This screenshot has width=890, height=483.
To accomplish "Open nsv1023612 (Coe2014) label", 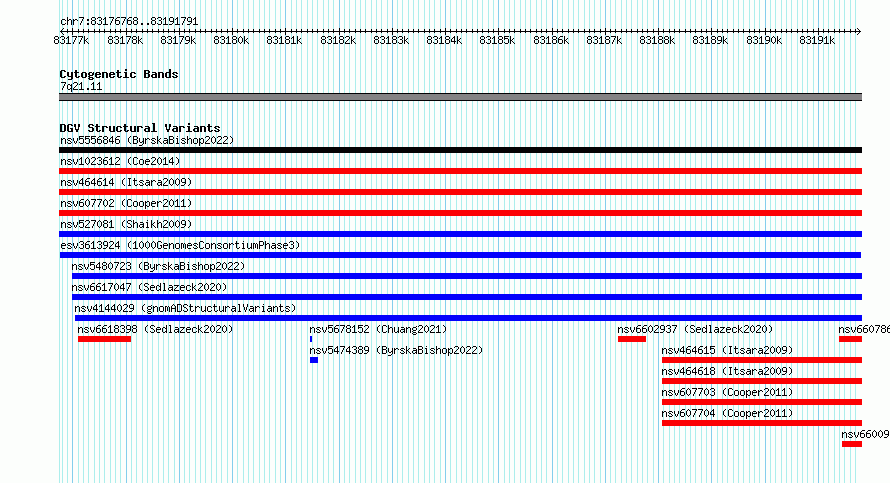I will pos(120,161).
